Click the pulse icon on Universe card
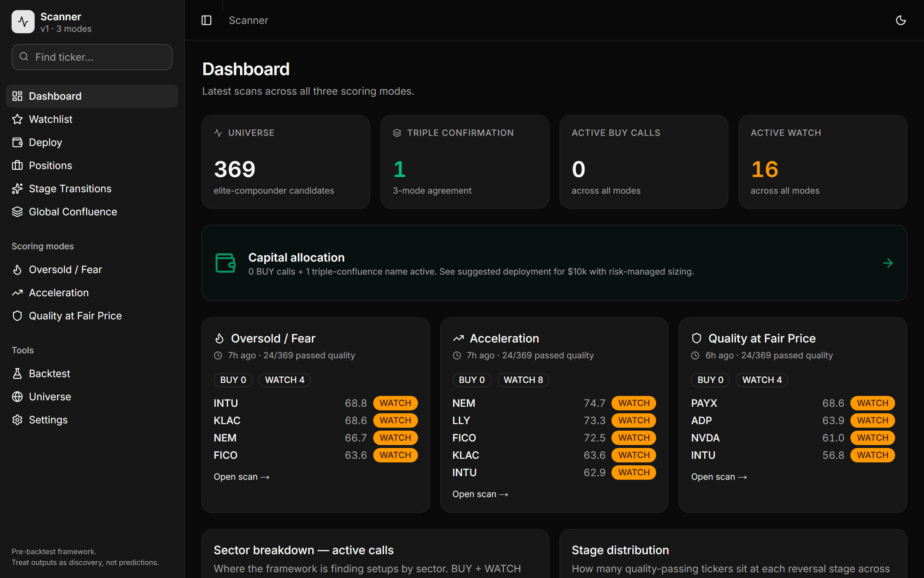This screenshot has height=578, width=924. pyautogui.click(x=218, y=133)
